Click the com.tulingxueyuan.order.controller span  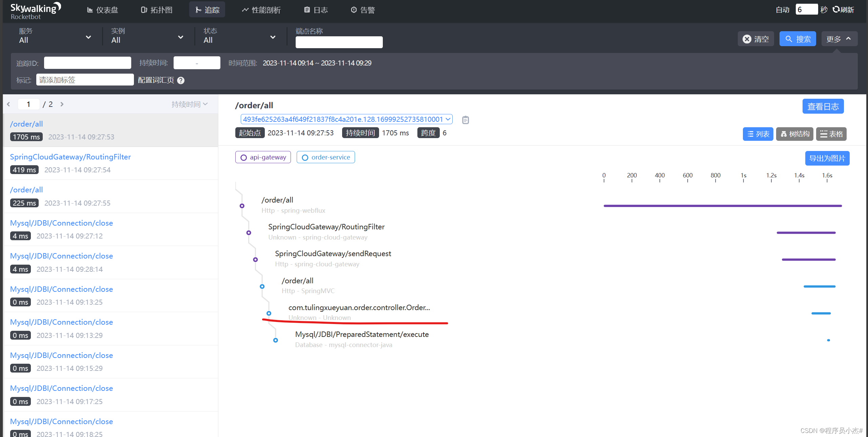[359, 307]
